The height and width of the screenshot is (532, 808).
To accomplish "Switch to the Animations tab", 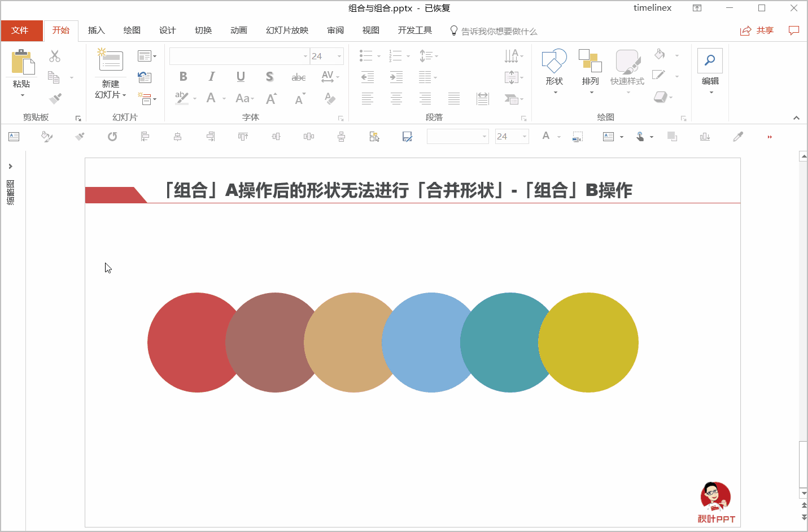I will [239, 30].
